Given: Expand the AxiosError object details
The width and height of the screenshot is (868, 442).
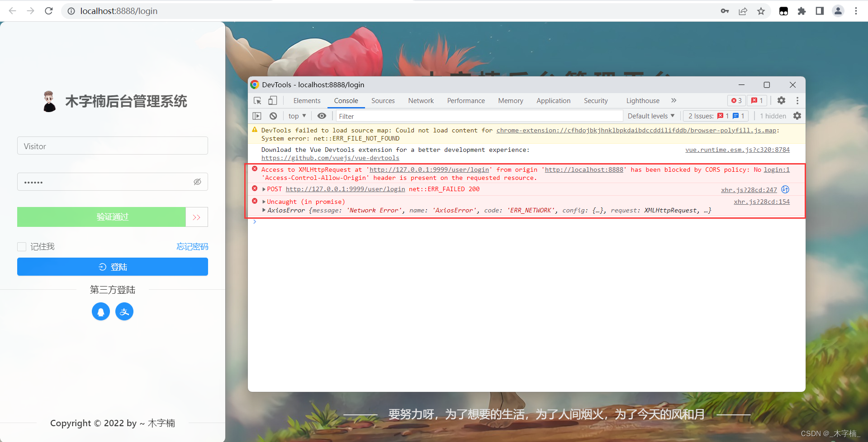Looking at the screenshot, I should click(x=264, y=210).
